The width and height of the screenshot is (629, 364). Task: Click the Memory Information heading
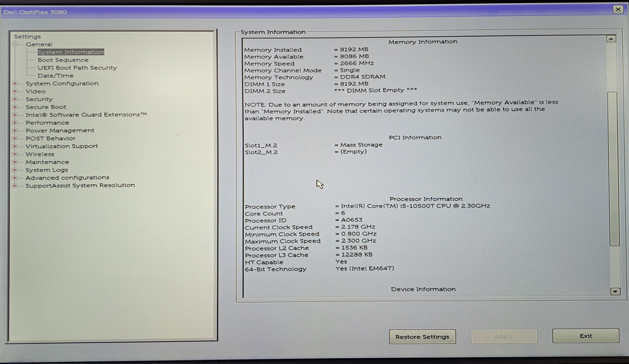tap(423, 42)
